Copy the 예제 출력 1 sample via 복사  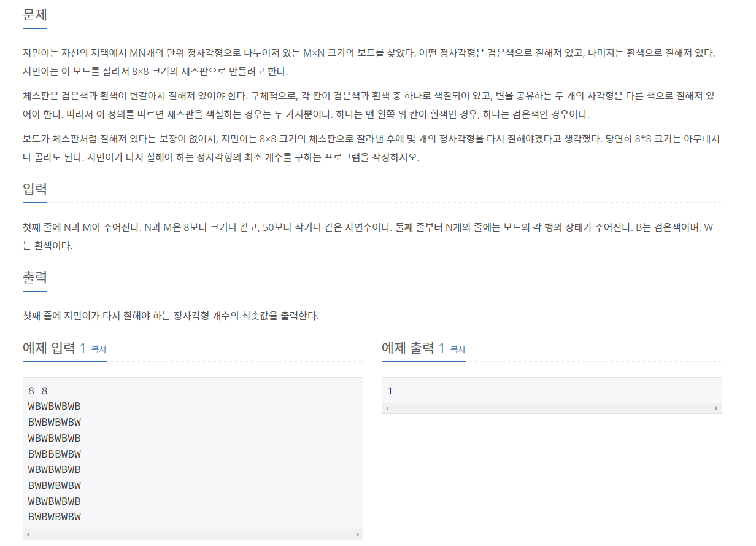click(458, 349)
